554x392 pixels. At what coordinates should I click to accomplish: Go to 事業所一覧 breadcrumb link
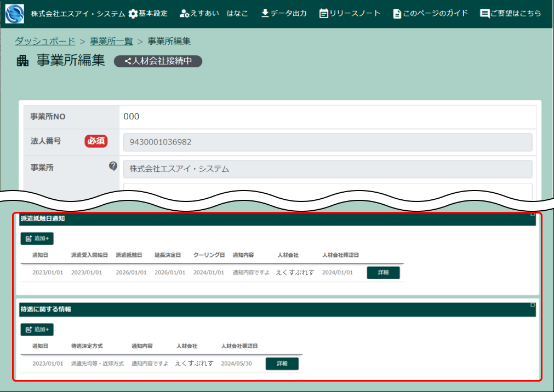[111, 41]
